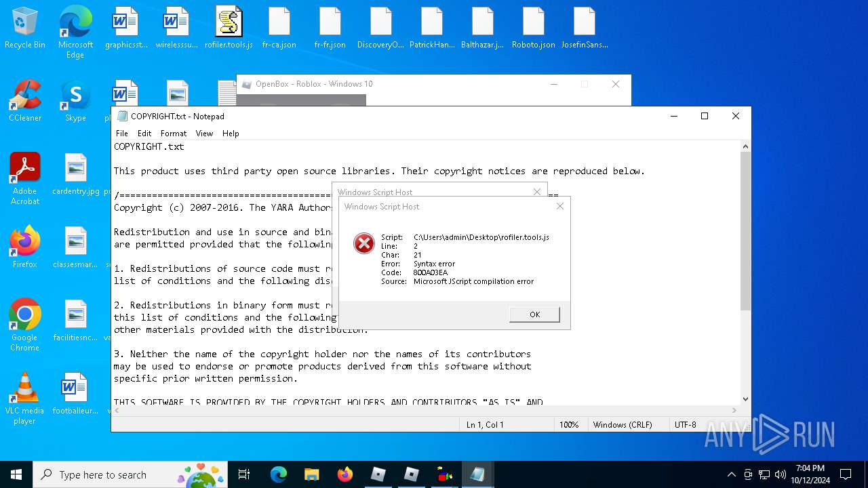Select the fr-fr.json file icon
The height and width of the screenshot is (488, 868).
click(x=330, y=28)
